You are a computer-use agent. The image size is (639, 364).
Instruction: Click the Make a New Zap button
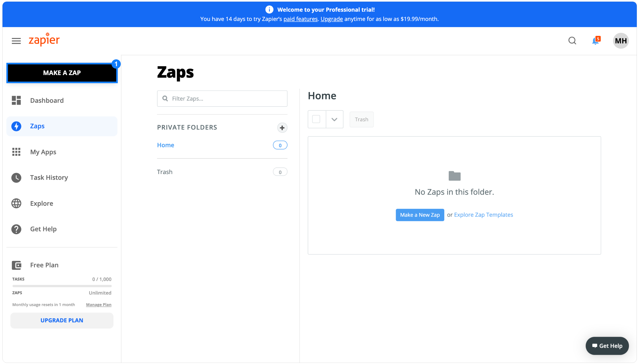(x=420, y=215)
